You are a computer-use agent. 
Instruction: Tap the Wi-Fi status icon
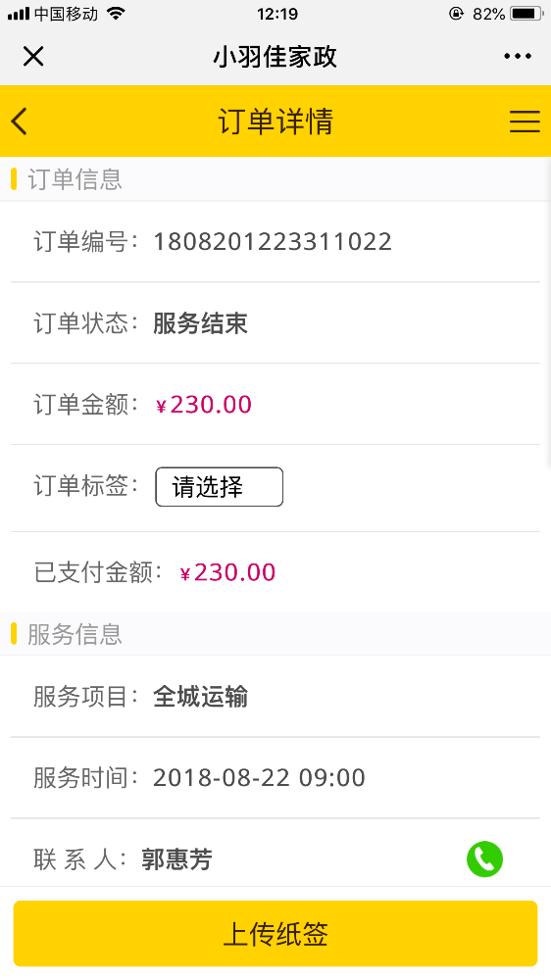tap(116, 13)
